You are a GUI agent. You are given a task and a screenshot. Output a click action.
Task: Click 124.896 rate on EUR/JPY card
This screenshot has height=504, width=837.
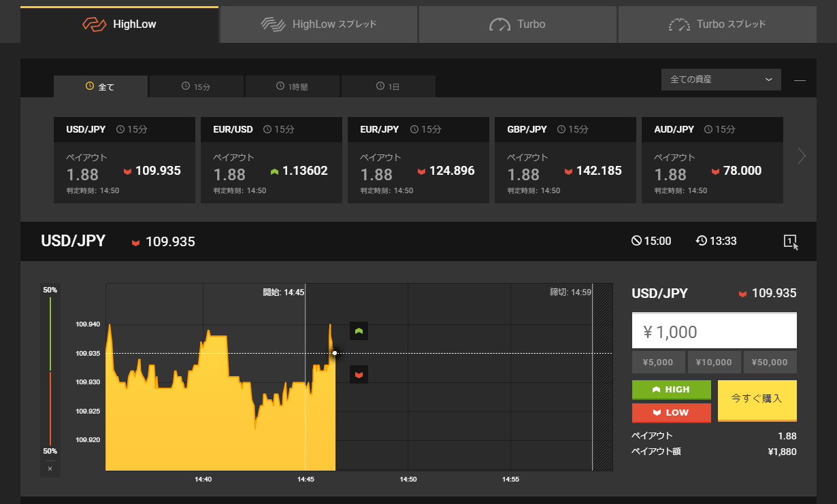point(452,171)
